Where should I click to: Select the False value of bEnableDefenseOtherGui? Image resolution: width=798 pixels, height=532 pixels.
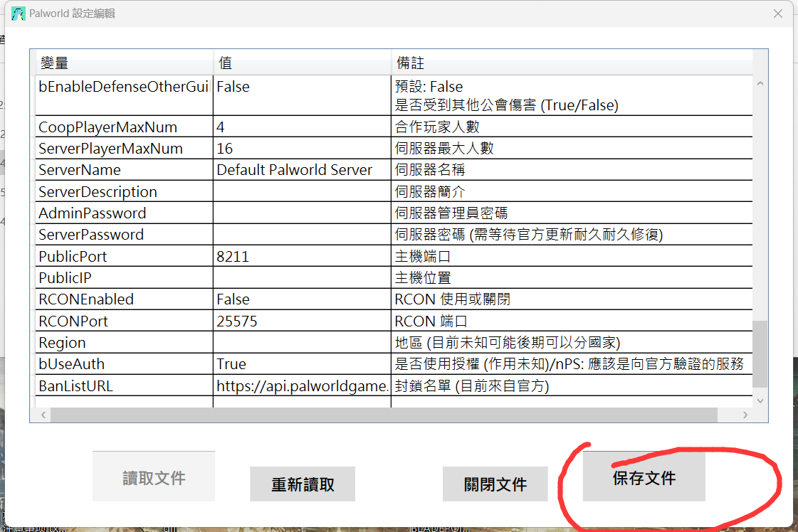point(303,95)
